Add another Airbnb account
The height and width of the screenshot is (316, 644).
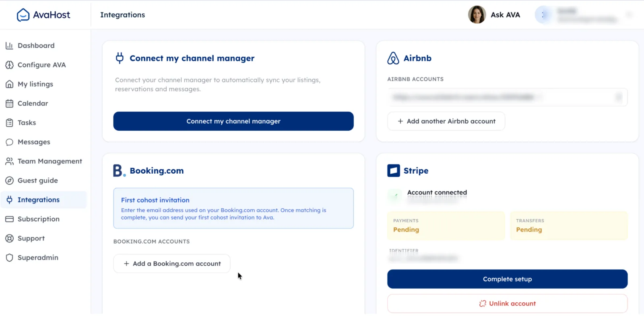point(446,121)
